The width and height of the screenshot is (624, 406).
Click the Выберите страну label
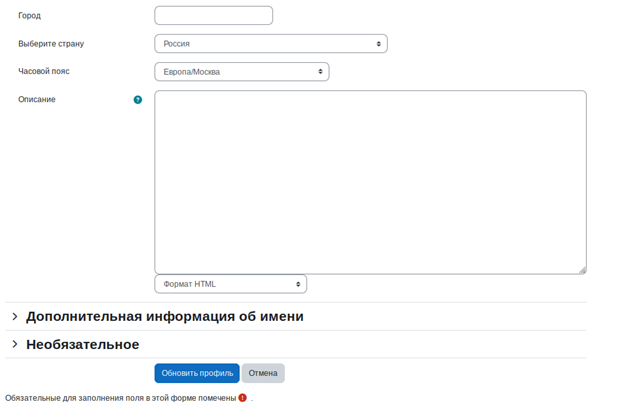(51, 44)
